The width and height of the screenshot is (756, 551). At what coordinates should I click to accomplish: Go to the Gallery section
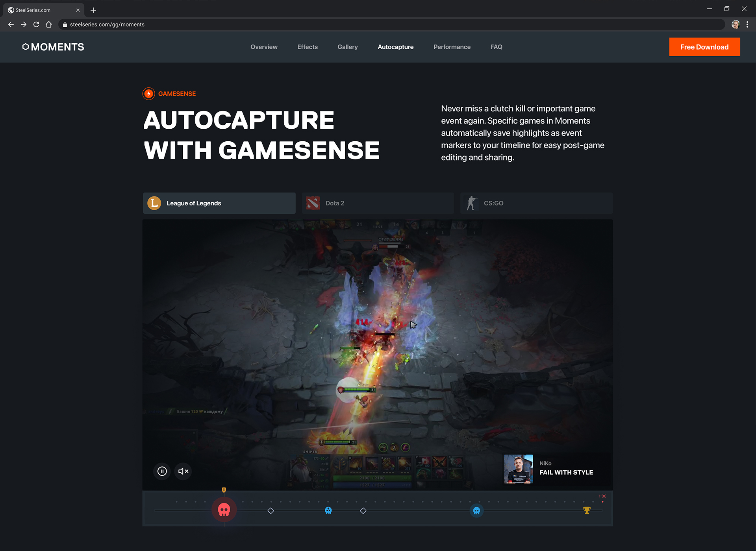[347, 47]
